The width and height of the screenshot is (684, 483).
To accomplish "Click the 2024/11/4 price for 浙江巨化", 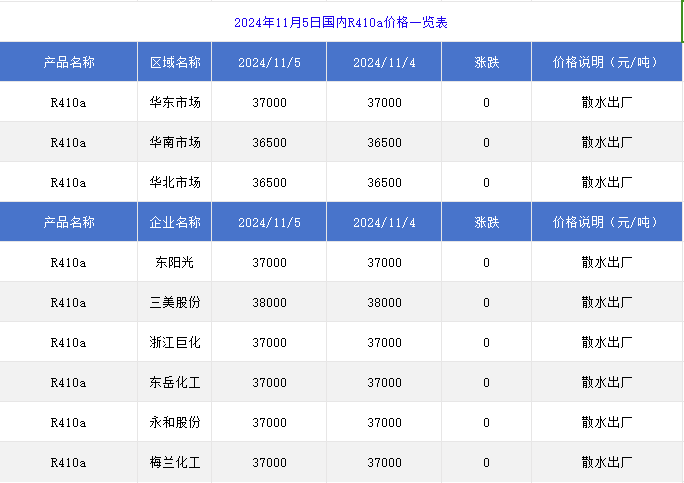I will [x=384, y=343].
